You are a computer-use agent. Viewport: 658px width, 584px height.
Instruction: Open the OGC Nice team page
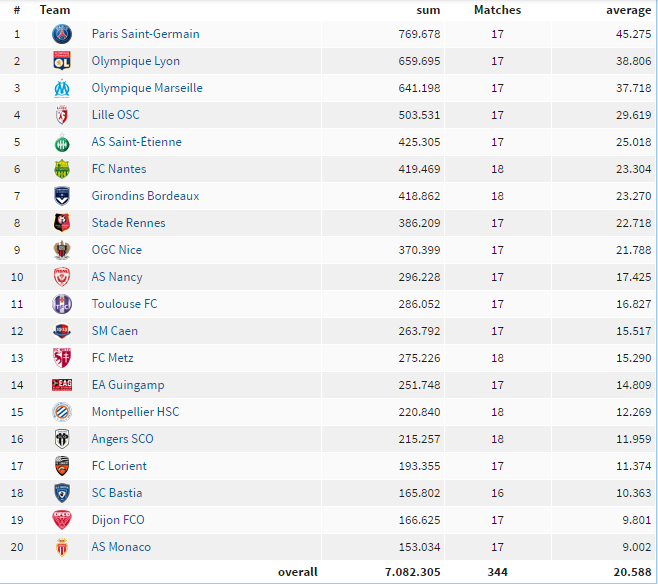[x=117, y=250]
